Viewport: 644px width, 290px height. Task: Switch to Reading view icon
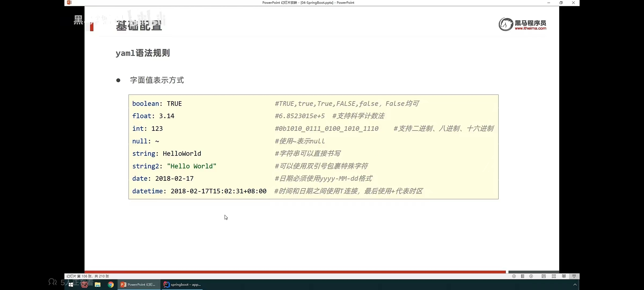(x=564, y=276)
